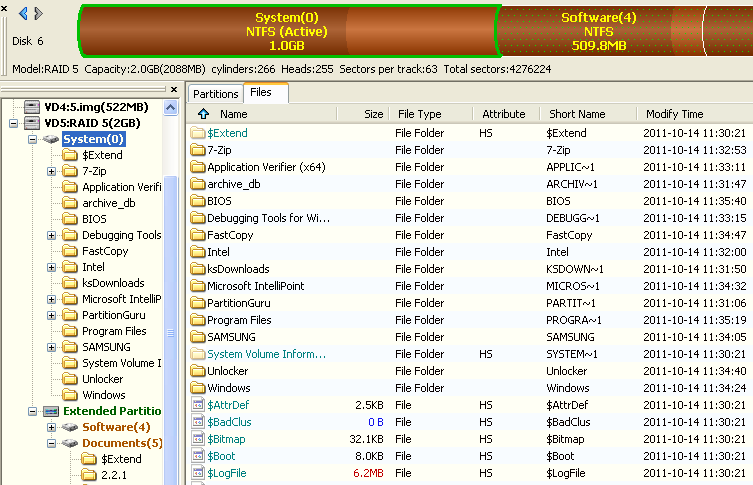Click the previous disk left arrow

coord(23,14)
